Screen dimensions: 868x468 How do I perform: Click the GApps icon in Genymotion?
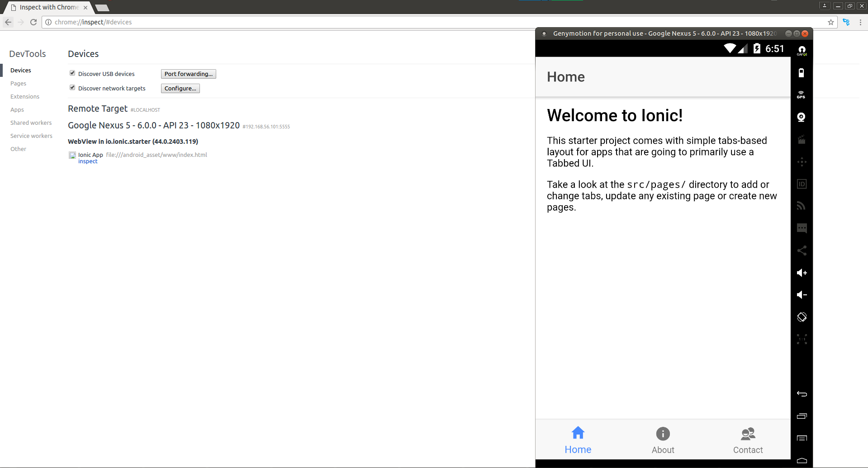pos(802,50)
